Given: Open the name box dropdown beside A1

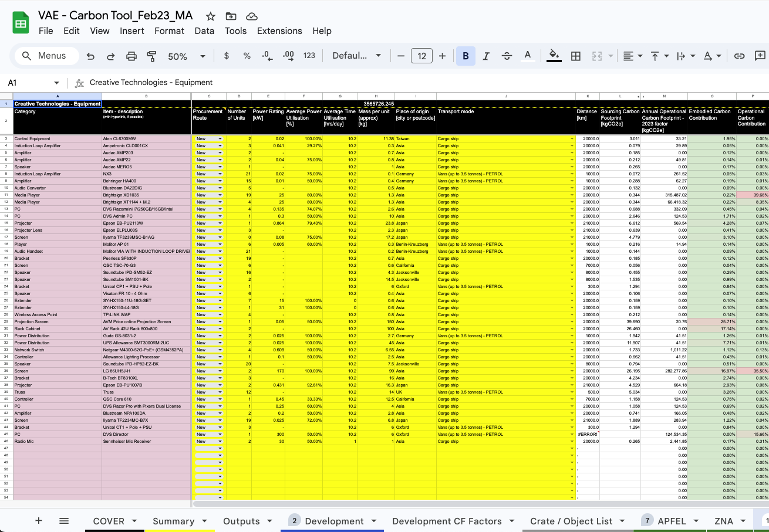Looking at the screenshot, I should coord(56,83).
